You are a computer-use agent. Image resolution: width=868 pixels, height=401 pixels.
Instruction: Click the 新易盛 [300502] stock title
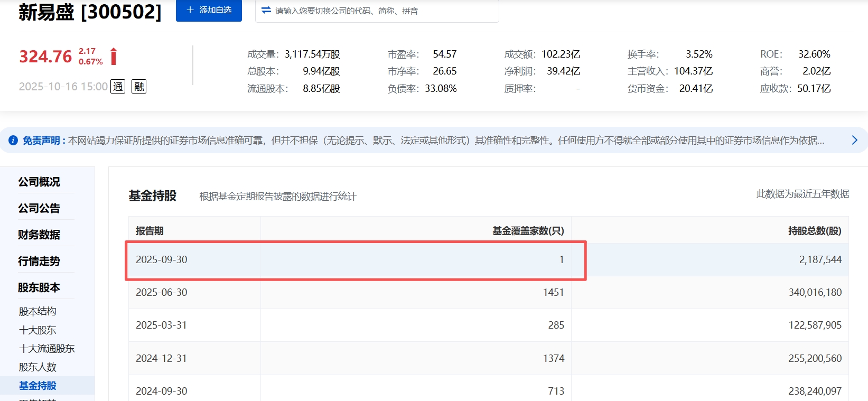[90, 11]
